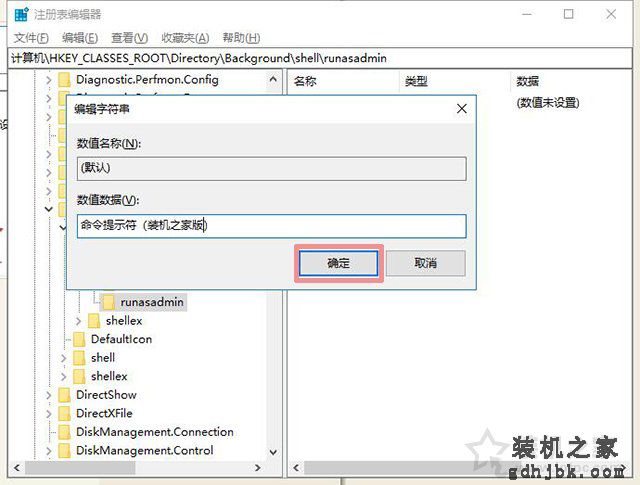The image size is (640, 485).
Task: Select the DefaultIcon key
Action: (x=121, y=339)
